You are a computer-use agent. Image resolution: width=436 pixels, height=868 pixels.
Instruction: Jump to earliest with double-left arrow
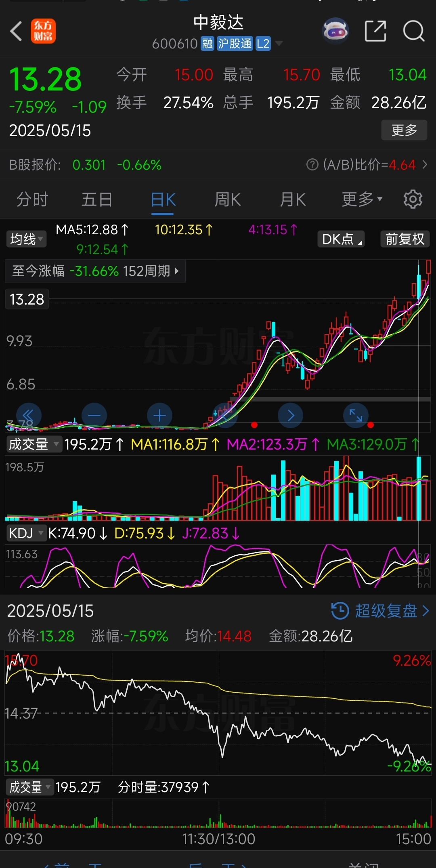pyautogui.click(x=29, y=415)
